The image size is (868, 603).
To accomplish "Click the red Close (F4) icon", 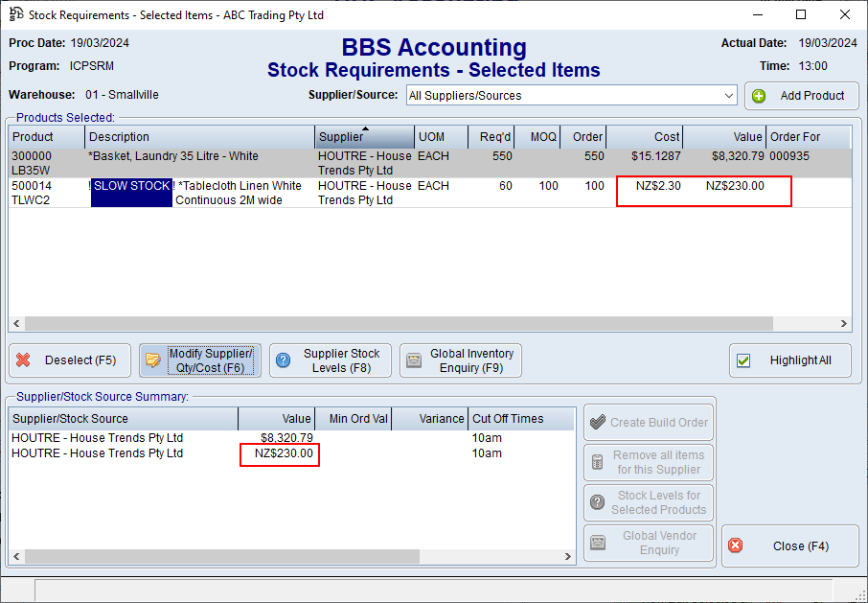I will click(x=736, y=545).
